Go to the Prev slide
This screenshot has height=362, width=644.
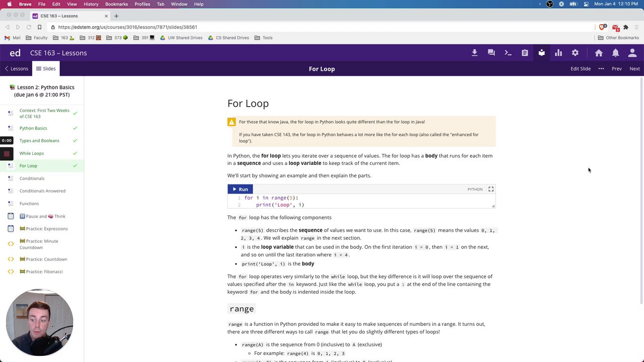pos(616,69)
